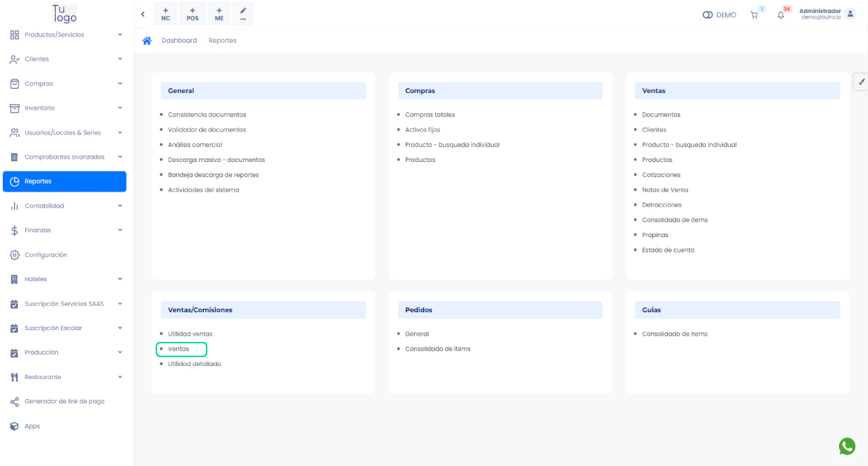868x466 pixels.
Task: Click the NC quick-add button
Action: (165, 14)
